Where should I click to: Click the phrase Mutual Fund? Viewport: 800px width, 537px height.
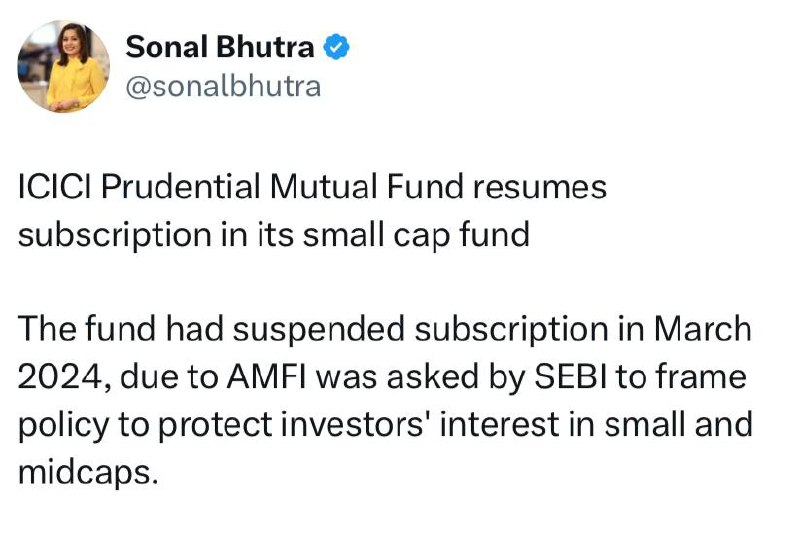(367, 186)
